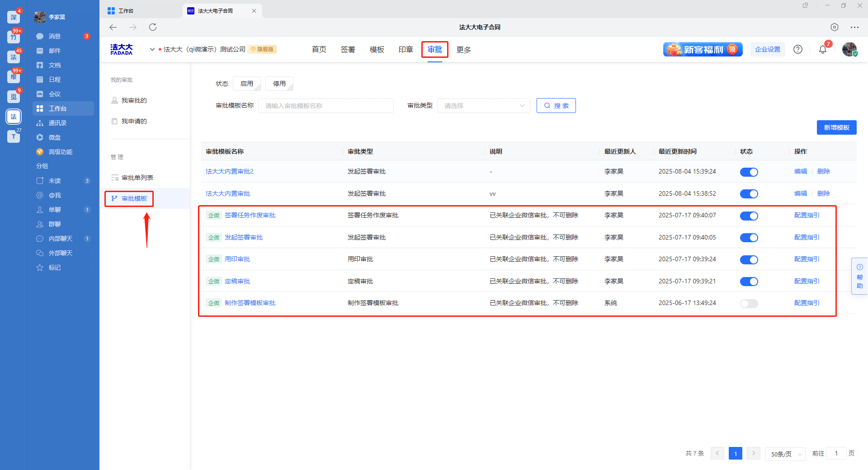Enable status switch for 制作签署模板审批
Image resolution: width=868 pixels, height=470 pixels.
[x=749, y=303]
